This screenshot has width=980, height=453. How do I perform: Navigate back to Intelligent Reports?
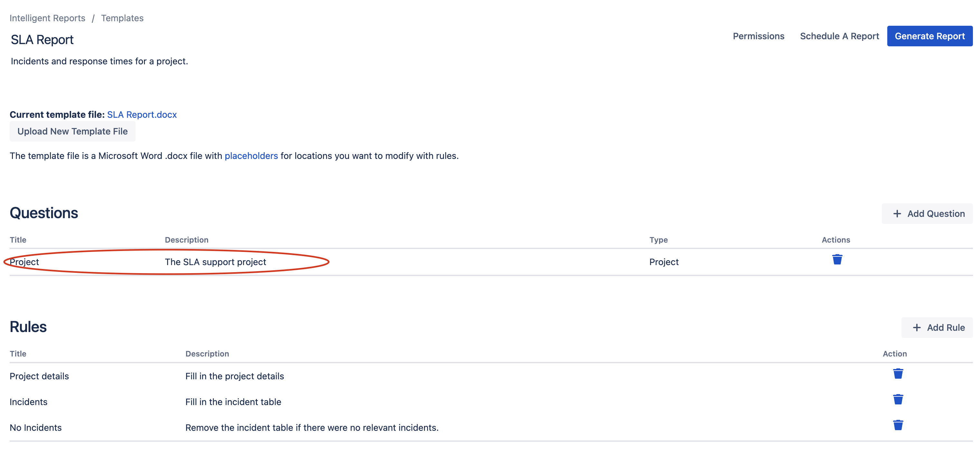(x=47, y=18)
